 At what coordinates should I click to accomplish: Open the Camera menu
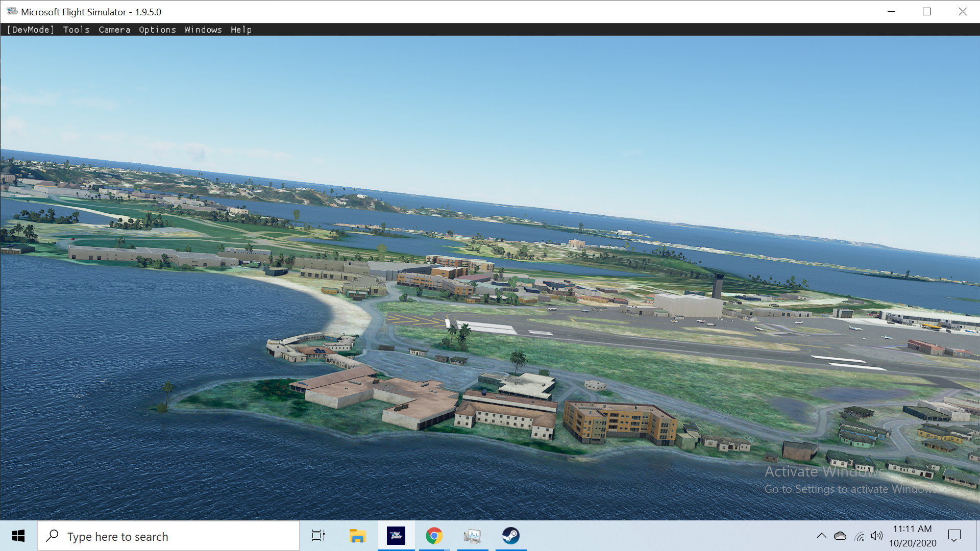coord(114,30)
